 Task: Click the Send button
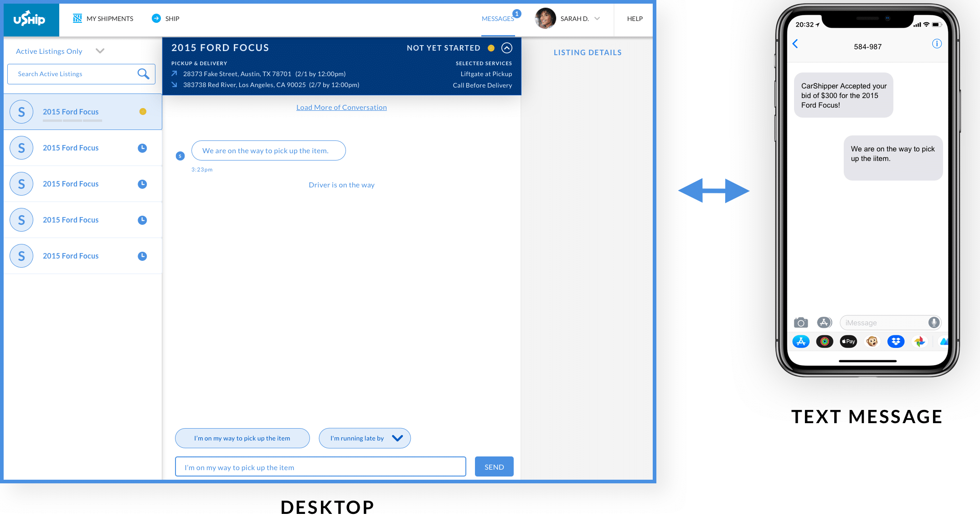(494, 467)
